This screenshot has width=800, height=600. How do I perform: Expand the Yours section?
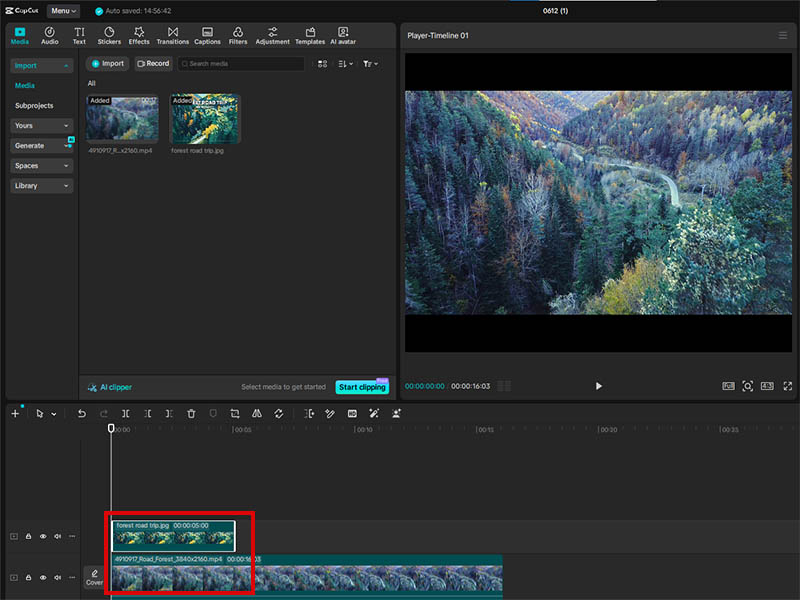click(x=41, y=126)
